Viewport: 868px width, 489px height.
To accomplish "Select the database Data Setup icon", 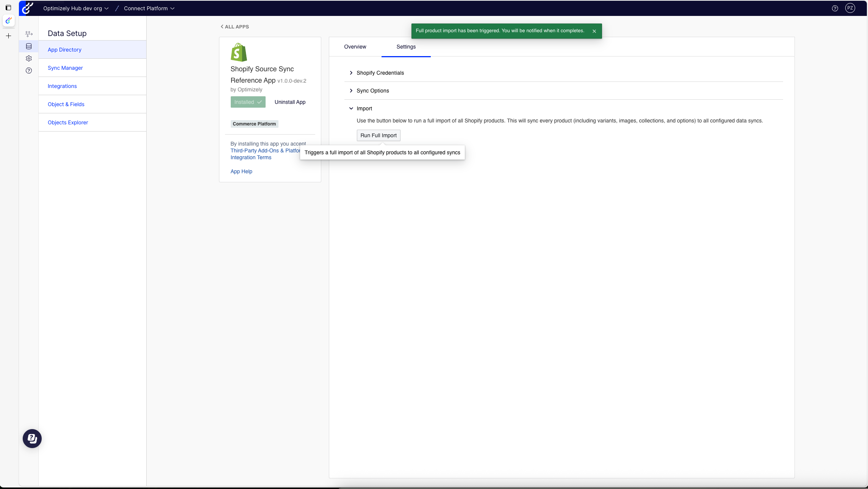I will coord(29,46).
